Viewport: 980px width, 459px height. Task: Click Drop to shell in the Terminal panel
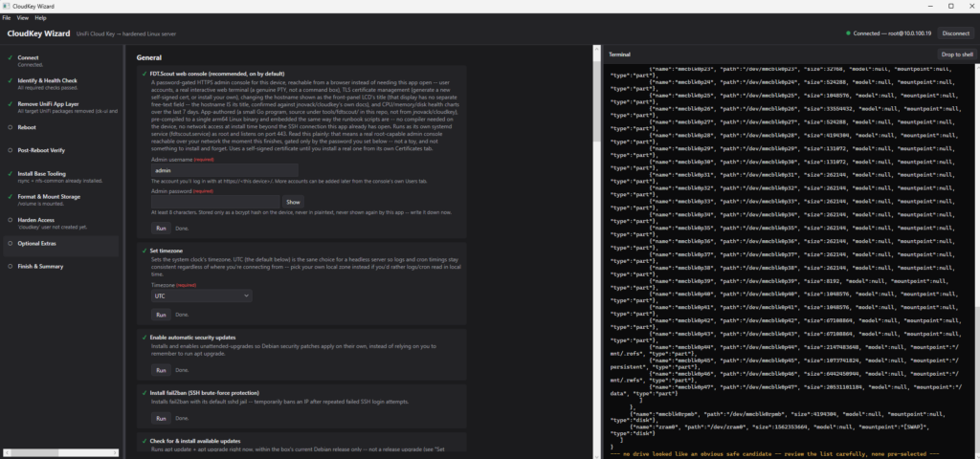[956, 55]
